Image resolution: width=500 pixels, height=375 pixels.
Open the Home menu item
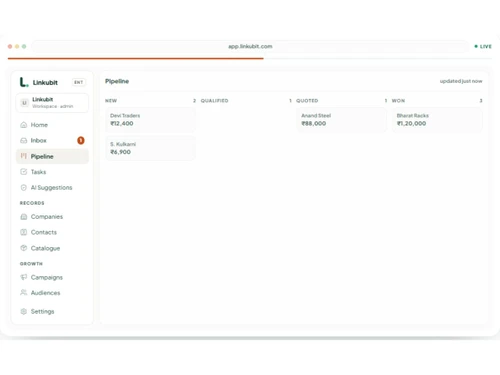coord(52,125)
